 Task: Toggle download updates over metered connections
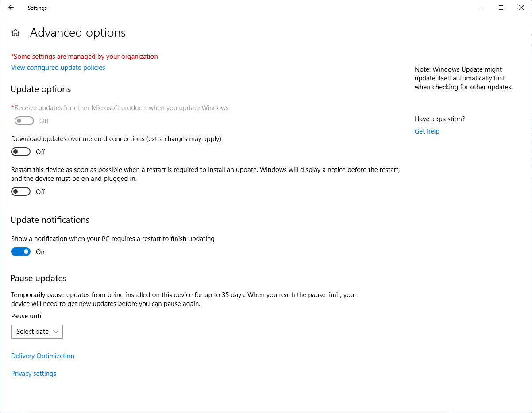click(21, 152)
